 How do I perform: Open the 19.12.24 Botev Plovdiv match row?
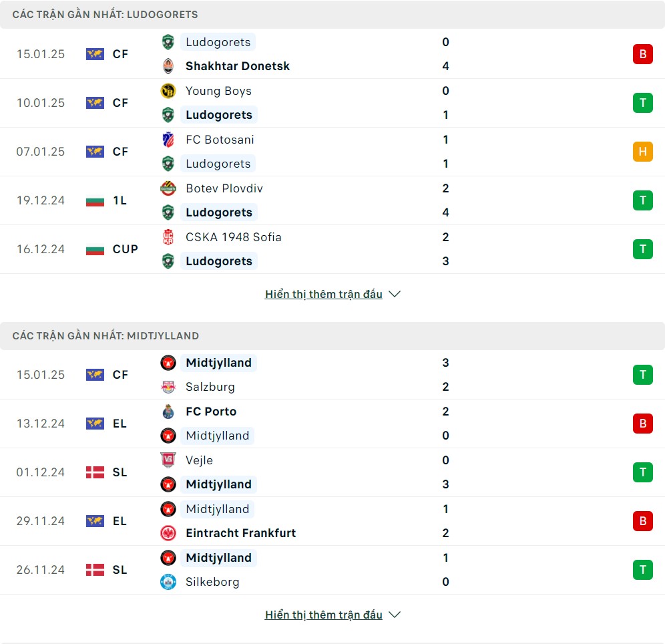[x=332, y=200]
